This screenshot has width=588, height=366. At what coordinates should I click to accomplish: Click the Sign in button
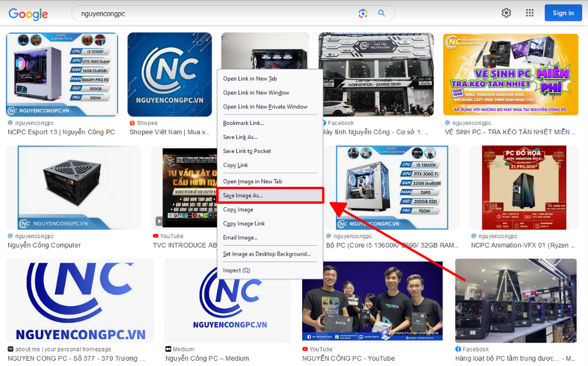(563, 13)
